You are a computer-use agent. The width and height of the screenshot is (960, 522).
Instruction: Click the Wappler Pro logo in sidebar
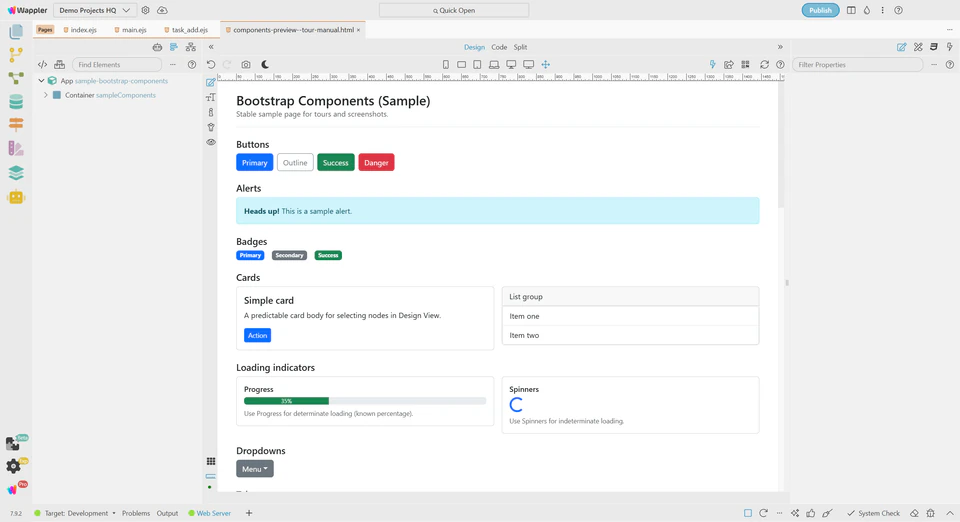pos(13,490)
